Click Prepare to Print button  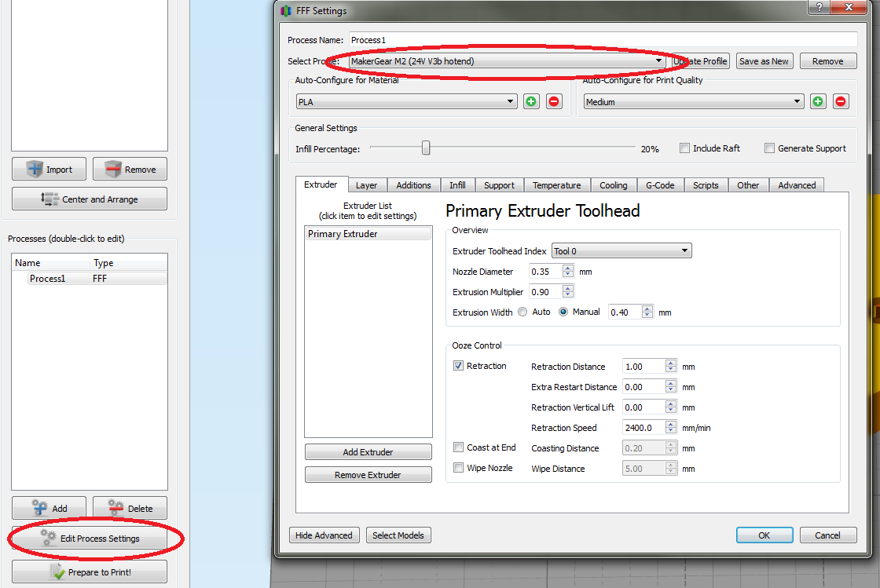[90, 572]
